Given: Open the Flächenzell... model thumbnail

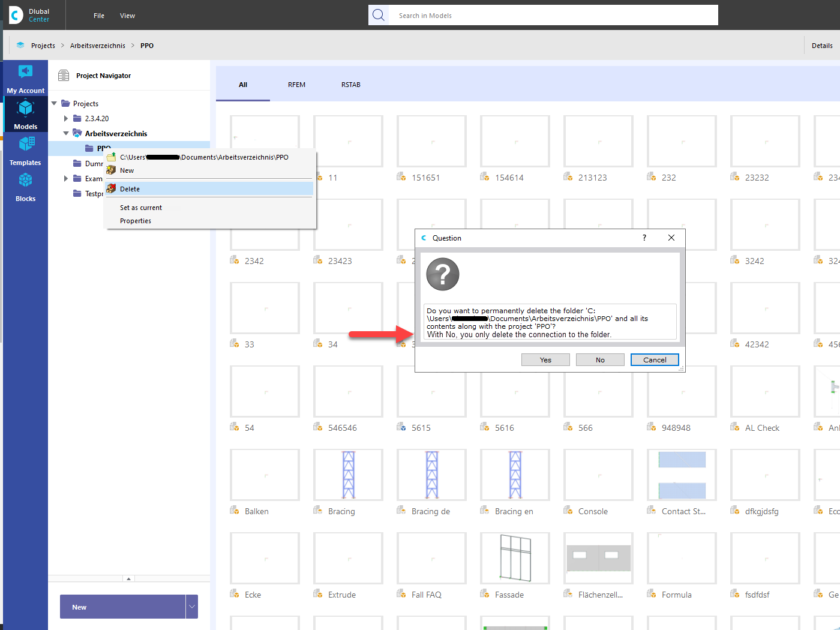Looking at the screenshot, I should coord(598,558).
